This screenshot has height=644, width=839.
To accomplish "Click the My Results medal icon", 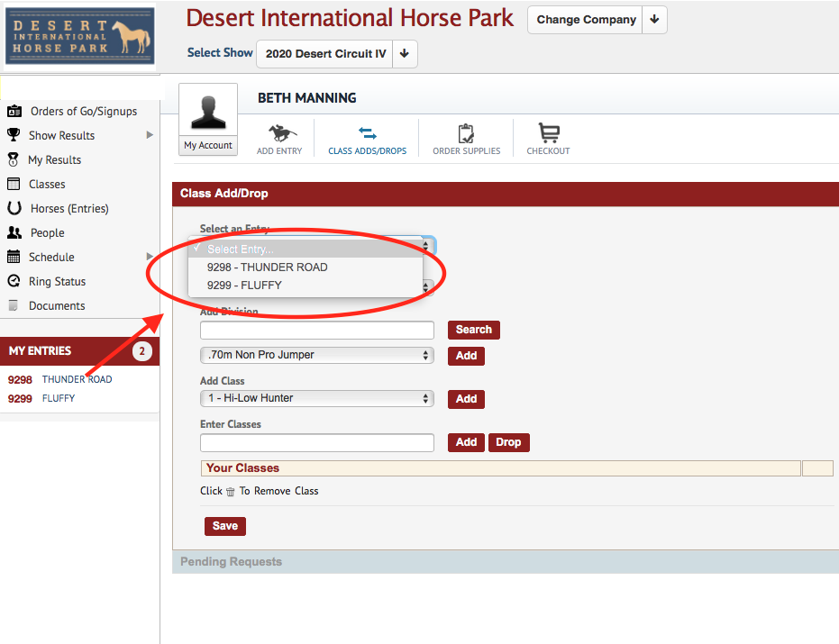I will [14, 160].
